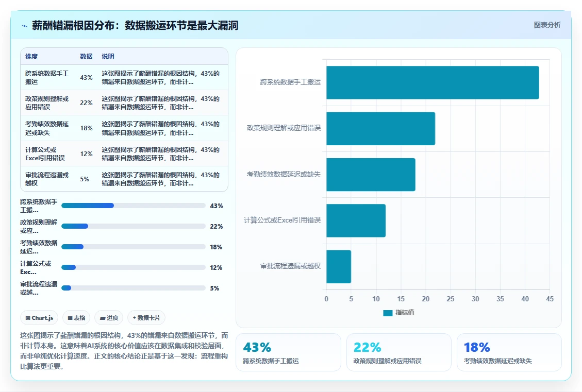The height and width of the screenshot is (392, 582).
Task: Click the 跨系统数据手工搬运 chart bar
Action: click(x=433, y=82)
